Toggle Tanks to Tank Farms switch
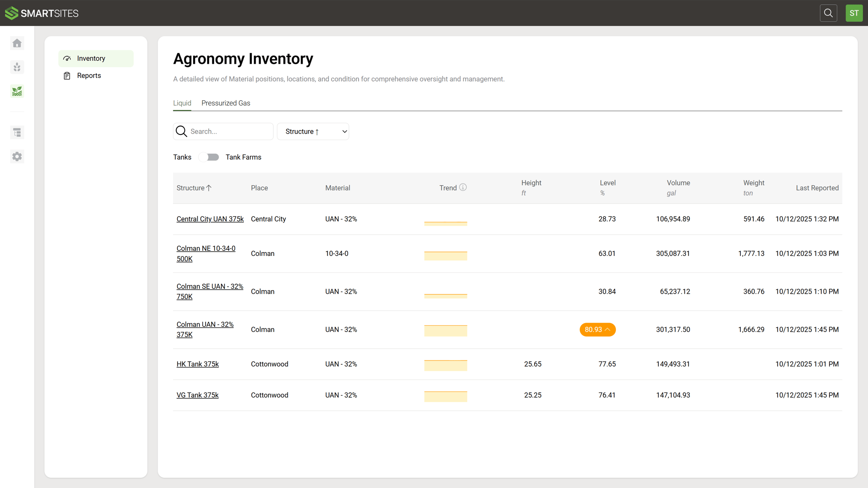The image size is (868, 488). 209,157
